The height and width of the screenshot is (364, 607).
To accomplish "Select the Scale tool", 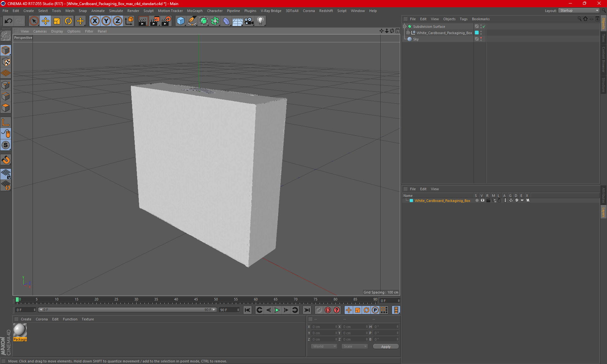I will (x=57, y=20).
